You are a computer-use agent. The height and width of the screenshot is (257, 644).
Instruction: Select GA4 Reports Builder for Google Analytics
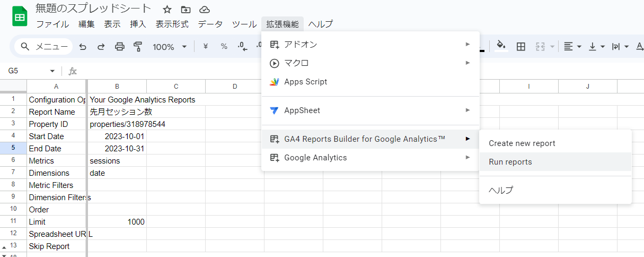370,139
